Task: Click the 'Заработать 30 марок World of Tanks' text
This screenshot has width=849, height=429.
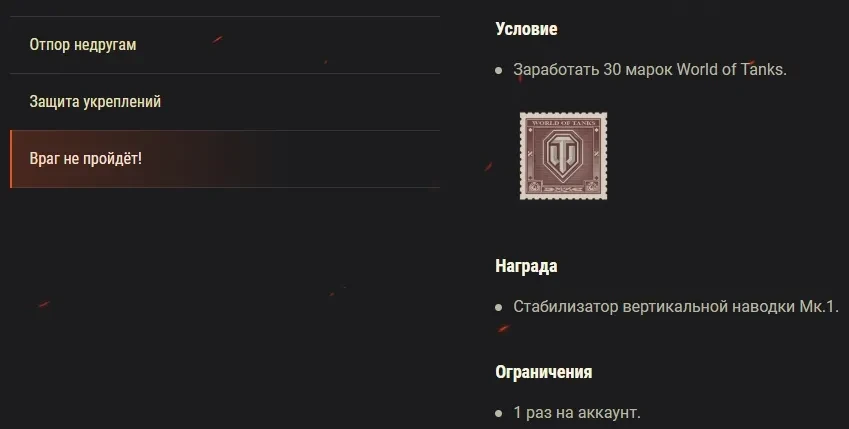Action: coord(650,70)
